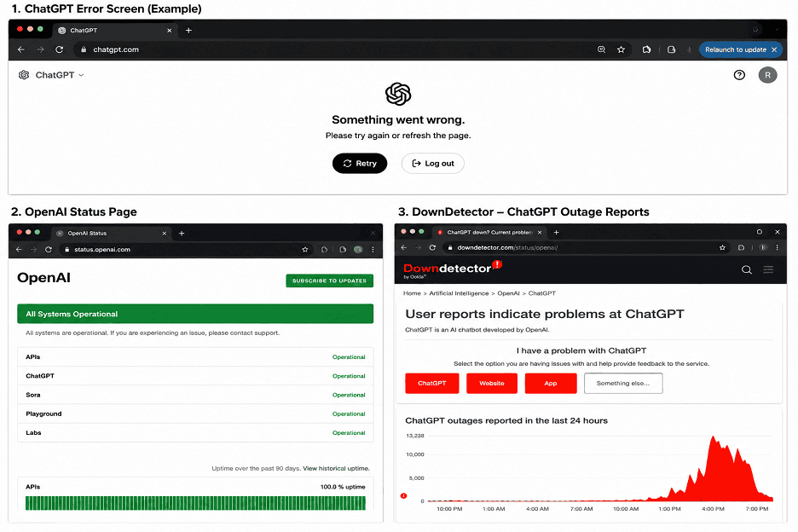Reload the status.openai.com page
The width and height of the screenshot is (798, 532).
pos(49,250)
